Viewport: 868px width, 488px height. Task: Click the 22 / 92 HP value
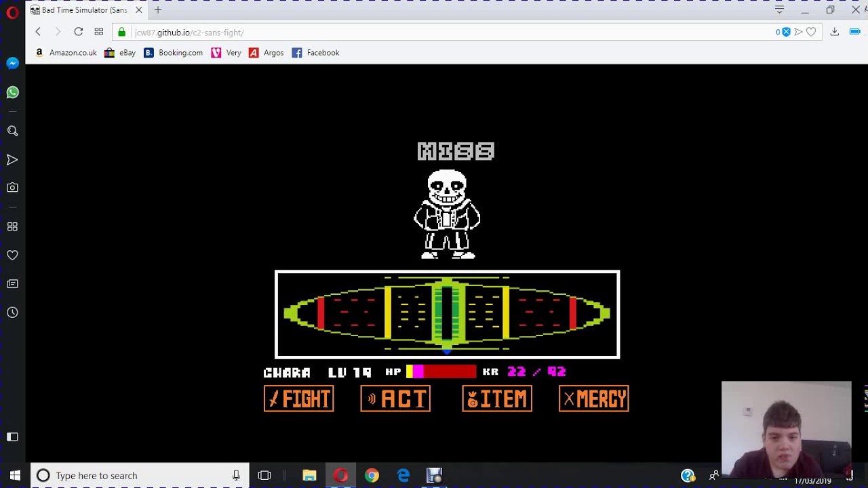[x=536, y=371]
